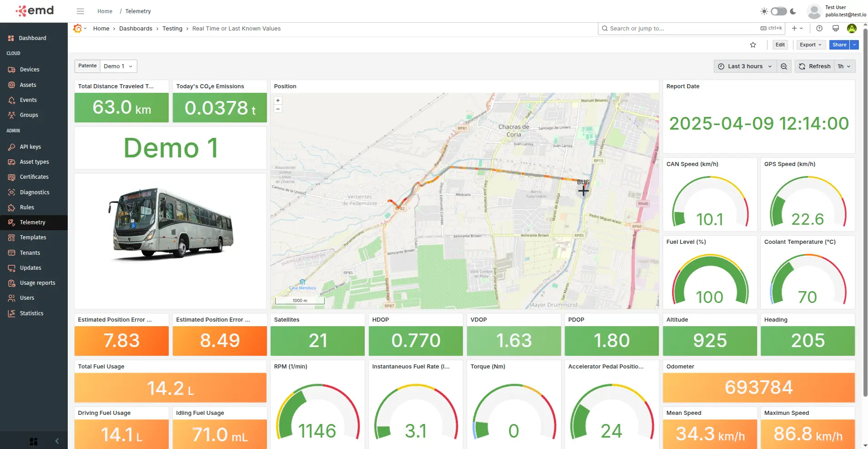Click the Groups sidebar icon
The width and height of the screenshot is (868, 449).
coord(11,115)
